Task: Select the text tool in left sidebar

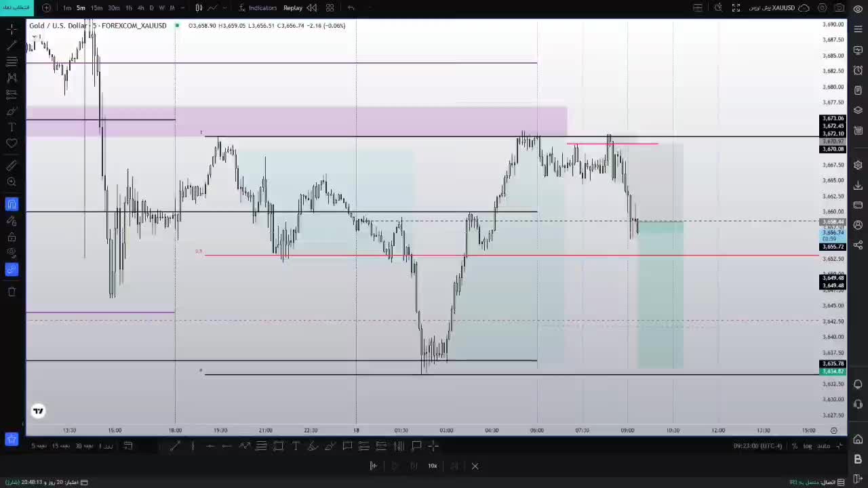Action: tap(12, 127)
